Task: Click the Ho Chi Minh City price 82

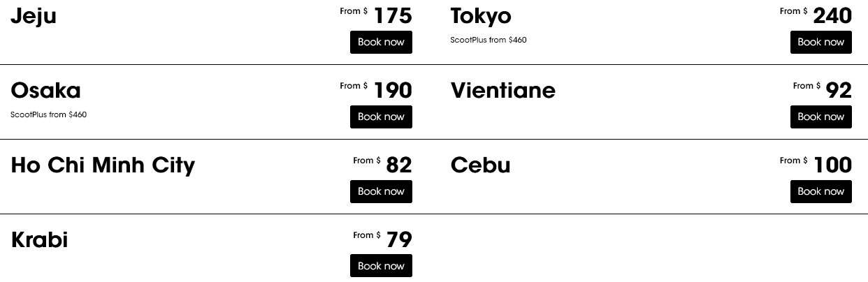Action: tap(399, 165)
